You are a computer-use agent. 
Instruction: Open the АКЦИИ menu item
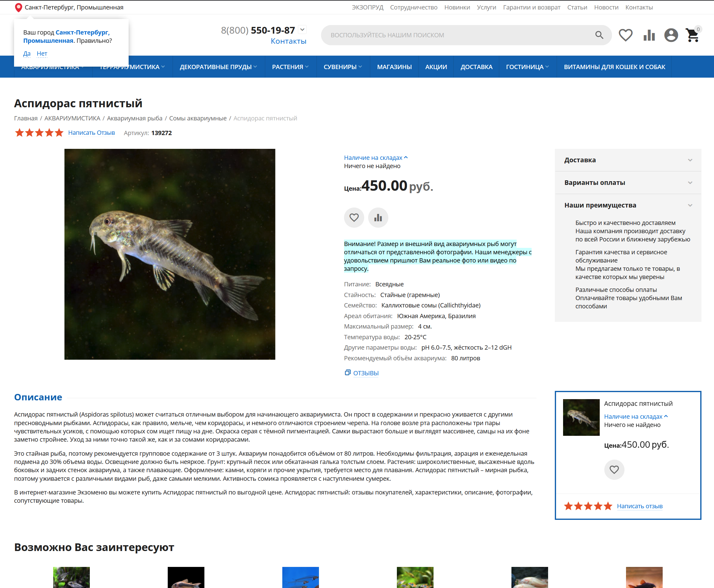436,67
